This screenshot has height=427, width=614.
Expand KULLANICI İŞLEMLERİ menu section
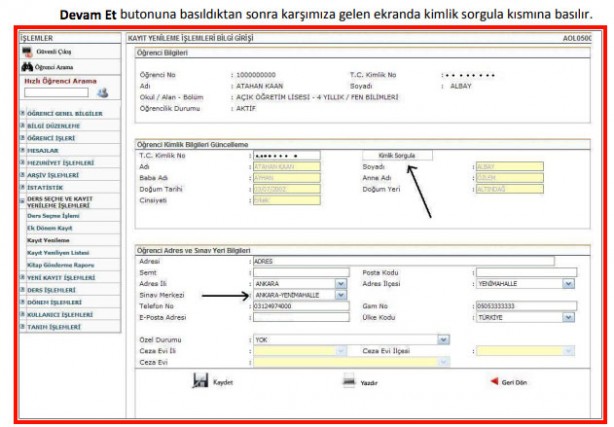pos(23,315)
